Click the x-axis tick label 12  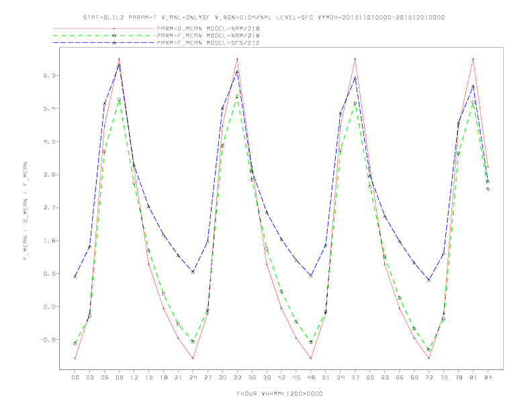click(134, 377)
